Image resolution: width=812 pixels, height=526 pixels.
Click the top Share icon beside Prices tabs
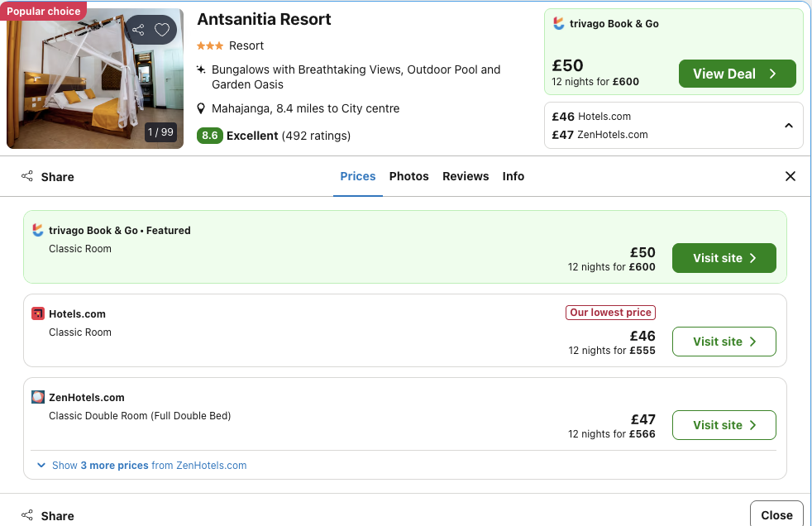(x=27, y=176)
